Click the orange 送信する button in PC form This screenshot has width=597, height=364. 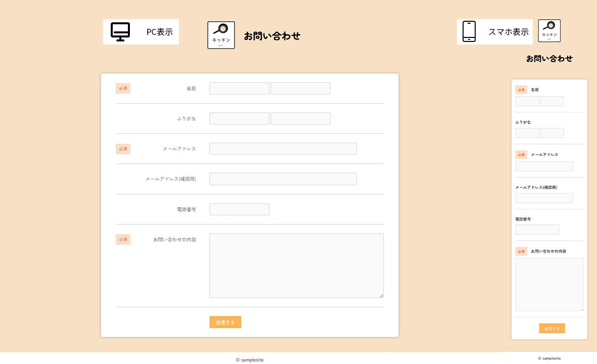[x=225, y=322]
